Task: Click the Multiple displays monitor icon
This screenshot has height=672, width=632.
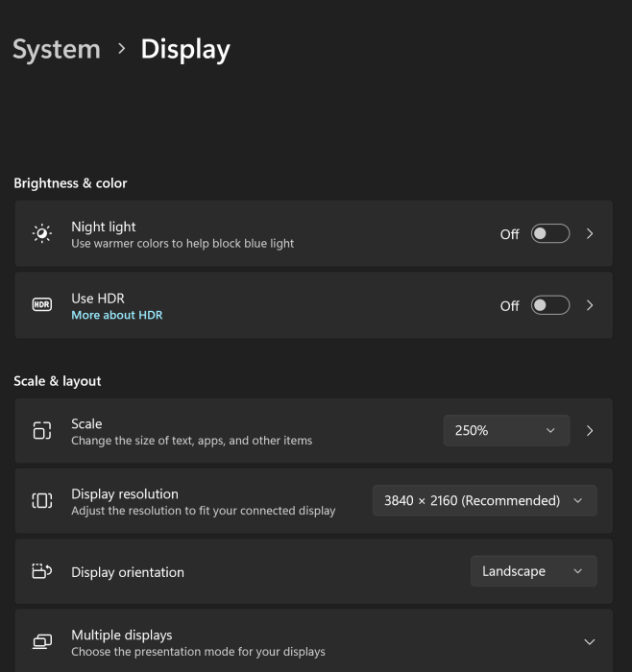Action: click(42, 641)
